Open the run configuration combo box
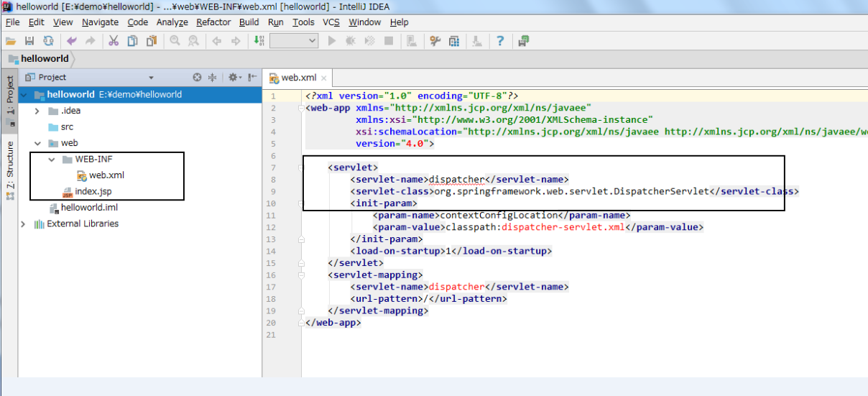Screen dimensions: 868x396 coord(294,41)
